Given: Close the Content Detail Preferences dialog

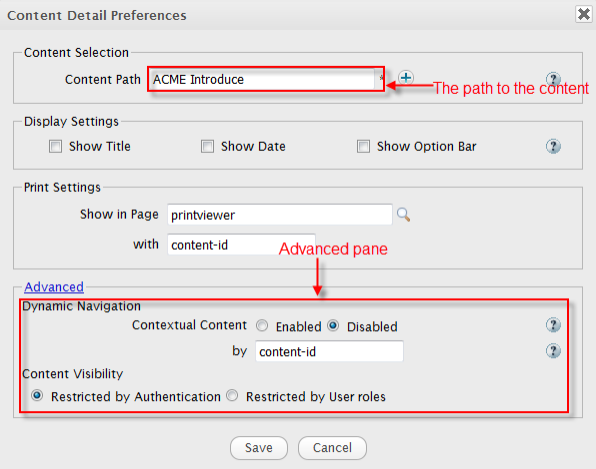Looking at the screenshot, I should (x=583, y=14).
